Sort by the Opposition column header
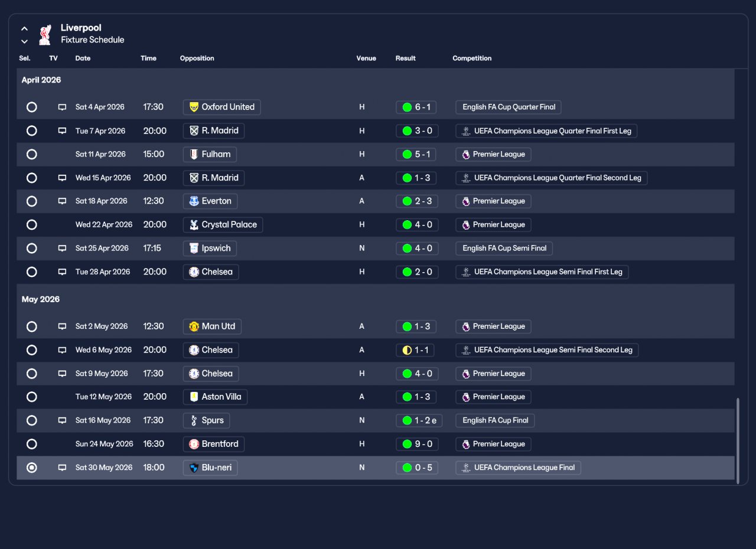The width and height of the screenshot is (756, 549). 197,58
